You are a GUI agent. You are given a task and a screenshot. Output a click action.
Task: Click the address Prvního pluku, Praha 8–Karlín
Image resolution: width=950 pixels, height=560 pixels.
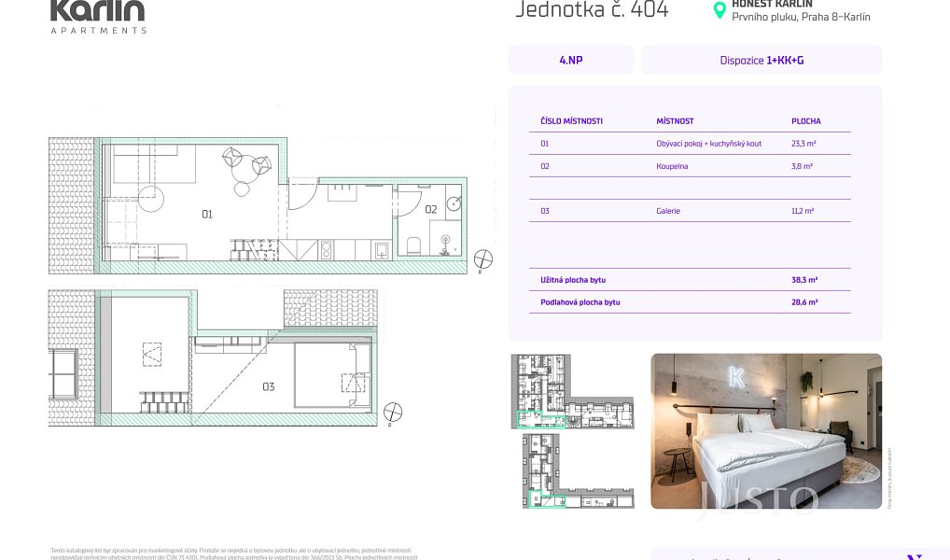point(801,17)
